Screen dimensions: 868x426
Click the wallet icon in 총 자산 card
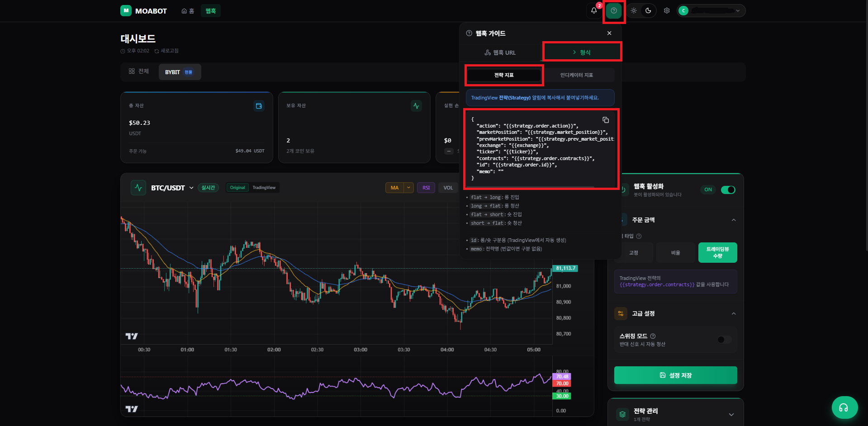click(x=259, y=106)
